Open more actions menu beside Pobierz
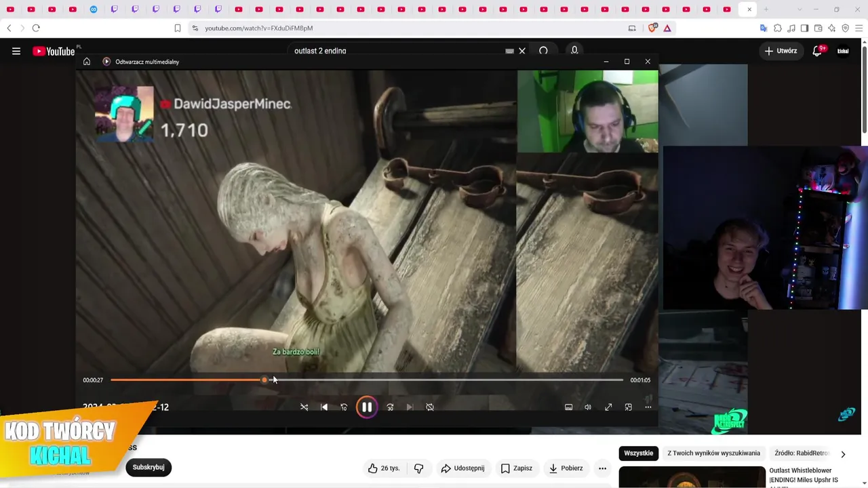Viewport: 868px width, 488px height. pos(602,468)
